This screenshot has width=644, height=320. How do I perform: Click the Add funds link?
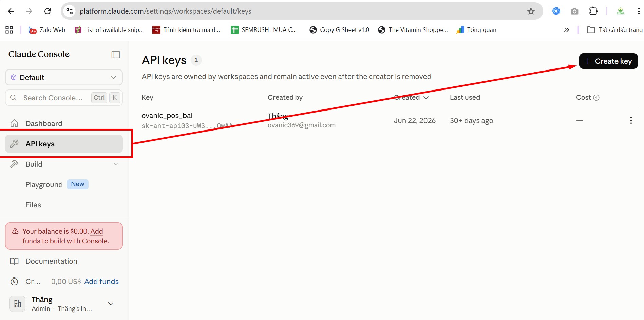(x=101, y=281)
